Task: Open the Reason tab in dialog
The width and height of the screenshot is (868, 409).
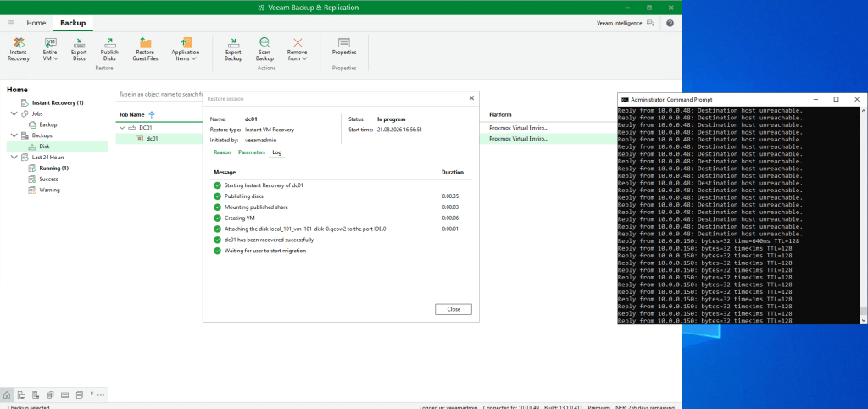Action: point(222,152)
